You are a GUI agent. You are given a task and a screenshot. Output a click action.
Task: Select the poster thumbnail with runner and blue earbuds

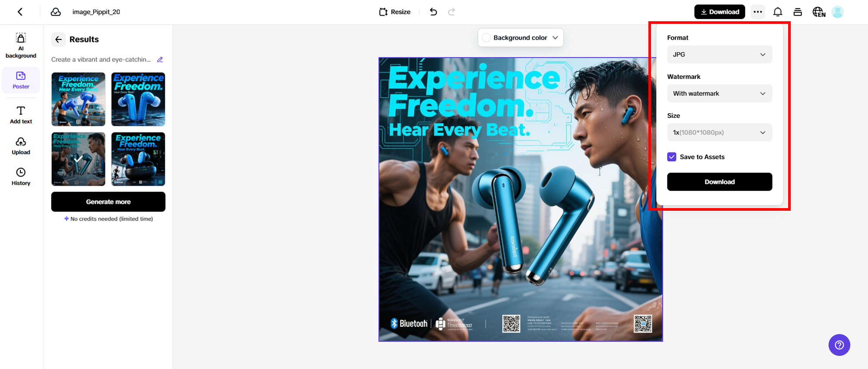pos(78,99)
